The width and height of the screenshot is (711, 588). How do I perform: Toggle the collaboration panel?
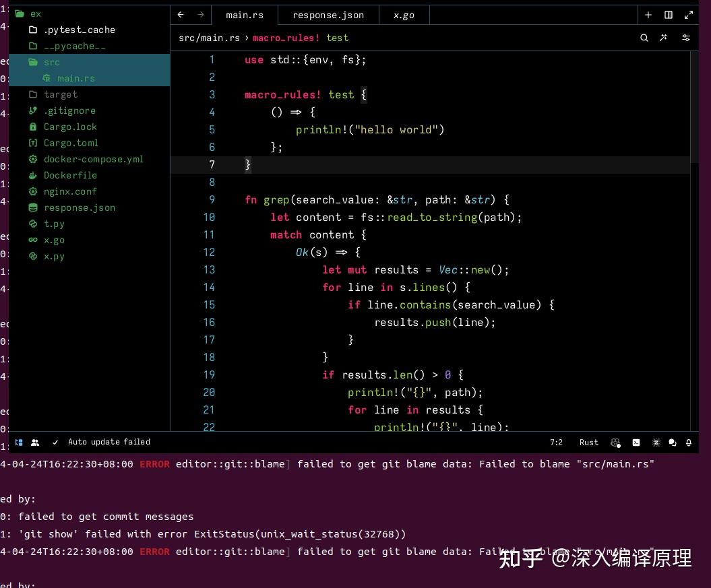pyautogui.click(x=34, y=443)
